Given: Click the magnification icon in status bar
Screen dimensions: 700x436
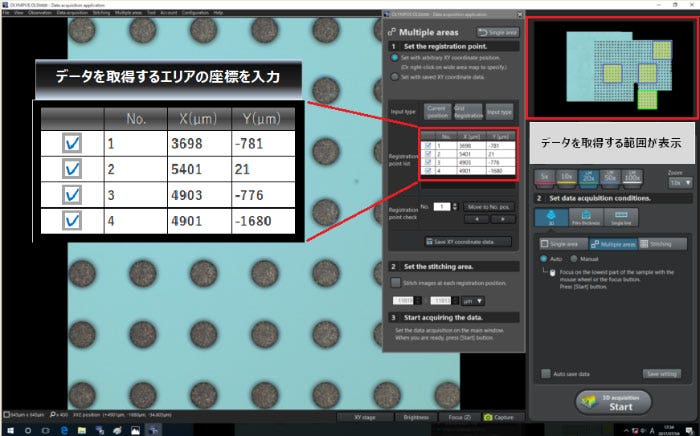Looking at the screenshot, I should coord(53,415).
